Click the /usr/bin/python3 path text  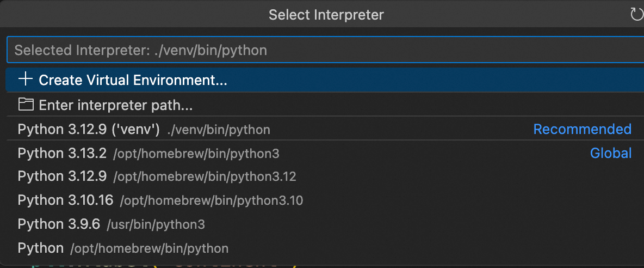156,225
